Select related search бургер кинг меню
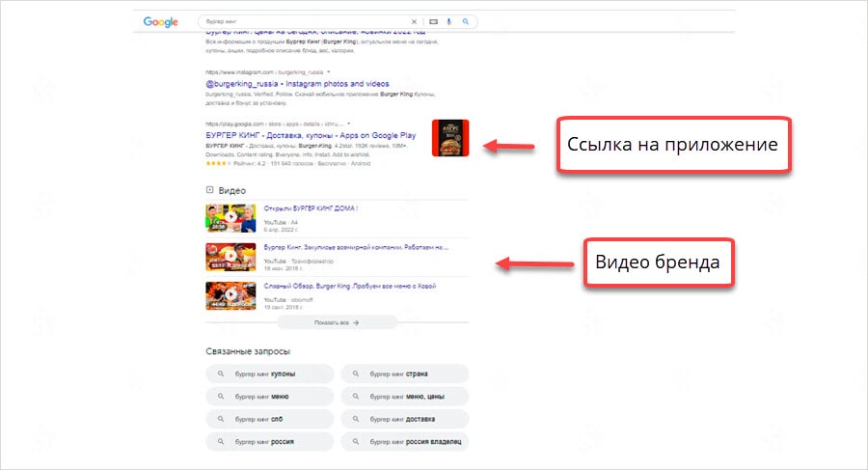The image size is (868, 470). pyautogui.click(x=270, y=397)
